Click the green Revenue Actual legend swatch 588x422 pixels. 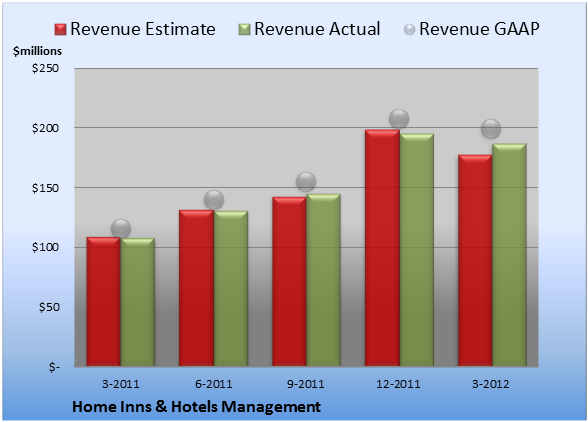tap(244, 30)
